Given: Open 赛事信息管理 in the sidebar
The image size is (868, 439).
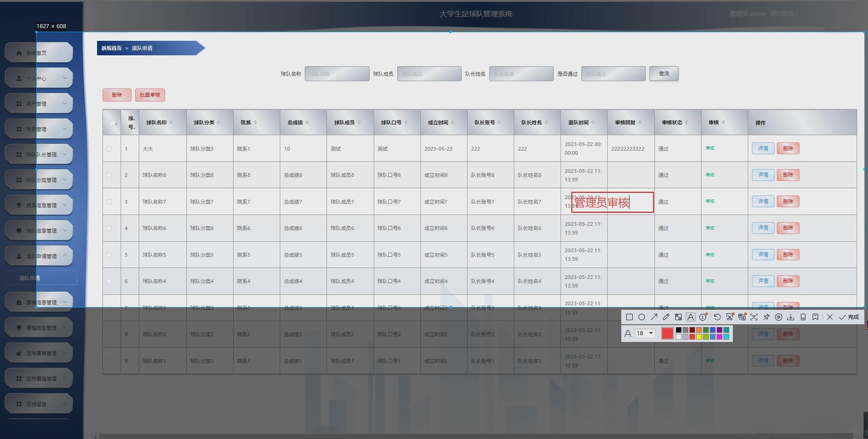Looking at the screenshot, I should [x=39, y=302].
